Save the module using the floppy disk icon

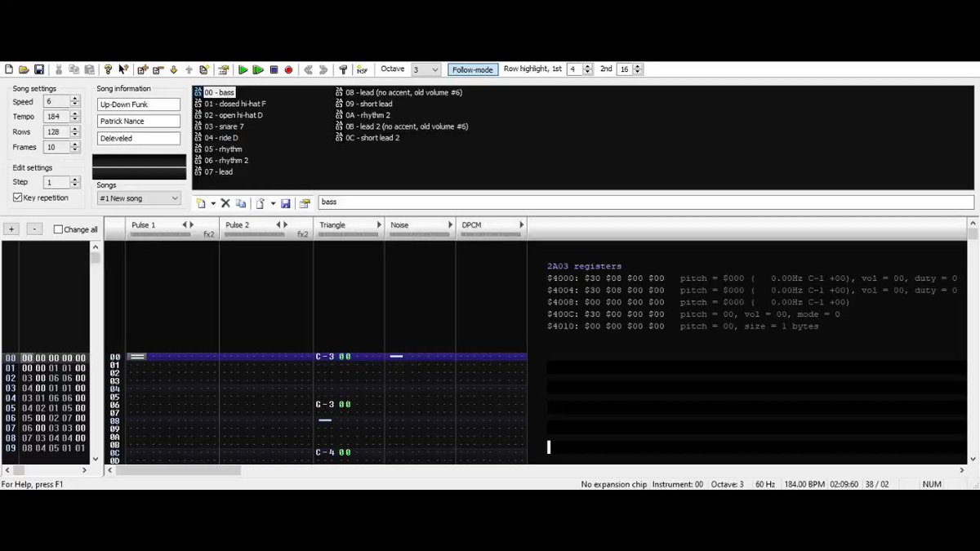click(x=38, y=70)
